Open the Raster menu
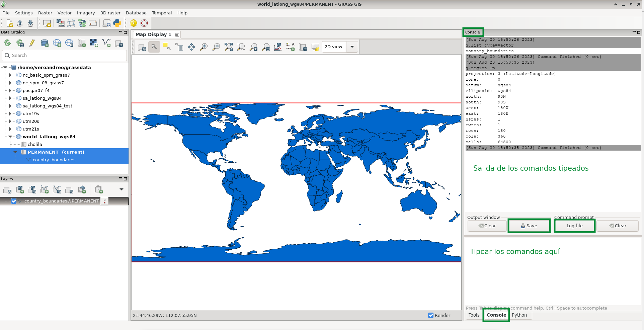644x330 pixels. [45, 13]
